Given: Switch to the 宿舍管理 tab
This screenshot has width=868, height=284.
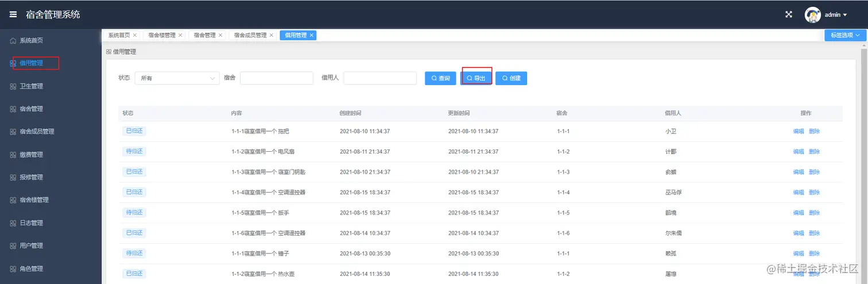Looking at the screenshot, I should tap(205, 35).
